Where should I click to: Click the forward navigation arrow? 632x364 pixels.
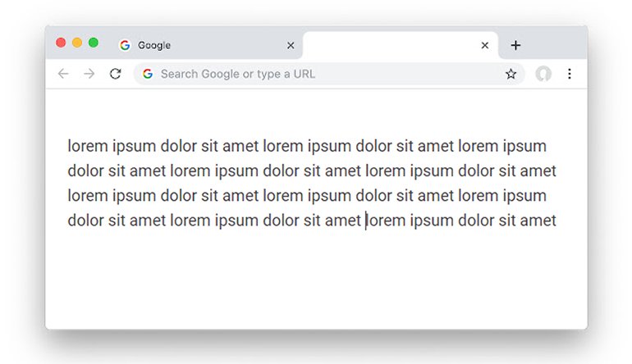89,74
